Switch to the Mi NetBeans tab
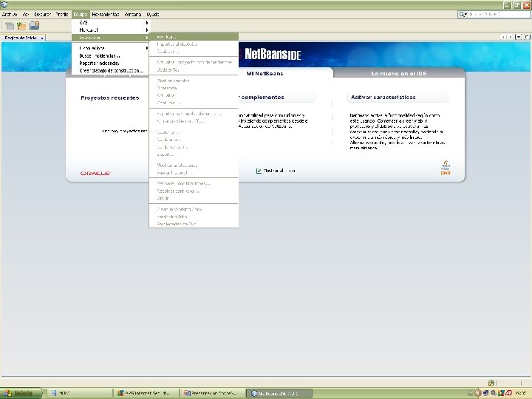The width and height of the screenshot is (532, 399). [265, 73]
